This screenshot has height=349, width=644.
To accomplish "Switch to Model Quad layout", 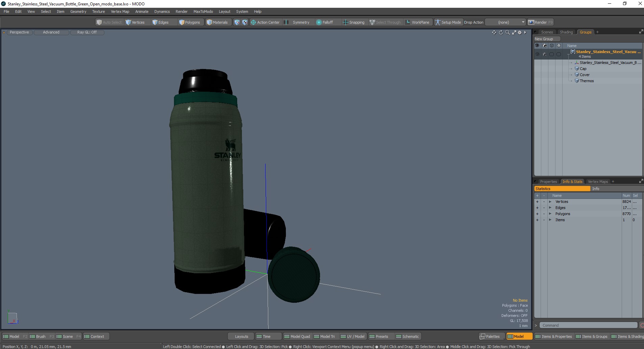I will coord(297,336).
